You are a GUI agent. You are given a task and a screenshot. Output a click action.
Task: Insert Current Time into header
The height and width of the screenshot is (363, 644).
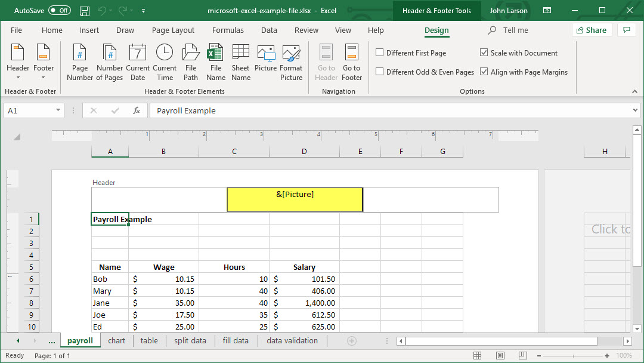click(x=165, y=62)
